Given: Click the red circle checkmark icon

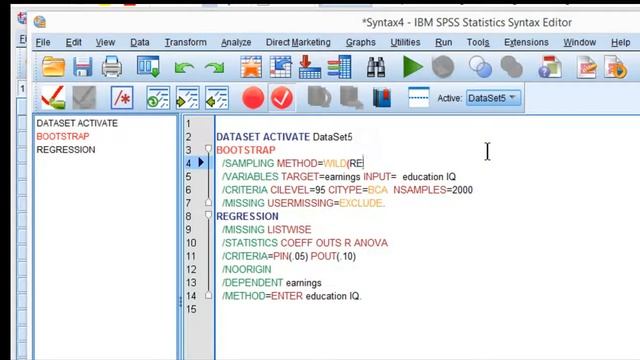Looking at the screenshot, I should point(282,98).
